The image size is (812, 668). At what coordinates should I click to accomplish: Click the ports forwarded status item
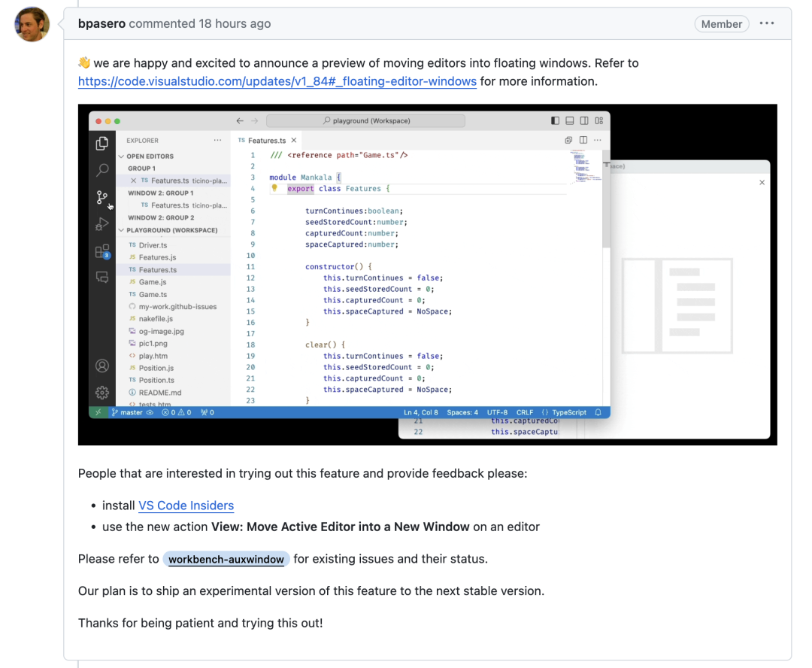coord(208,412)
